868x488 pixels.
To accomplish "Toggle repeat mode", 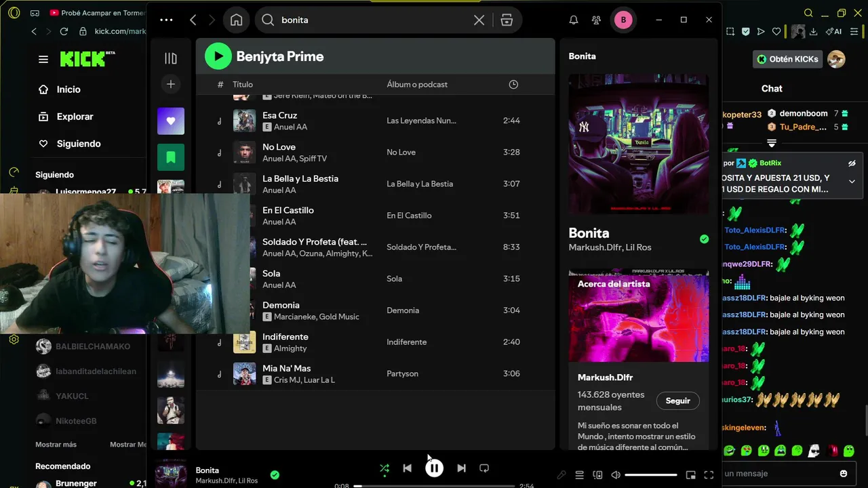I will pos(484,468).
